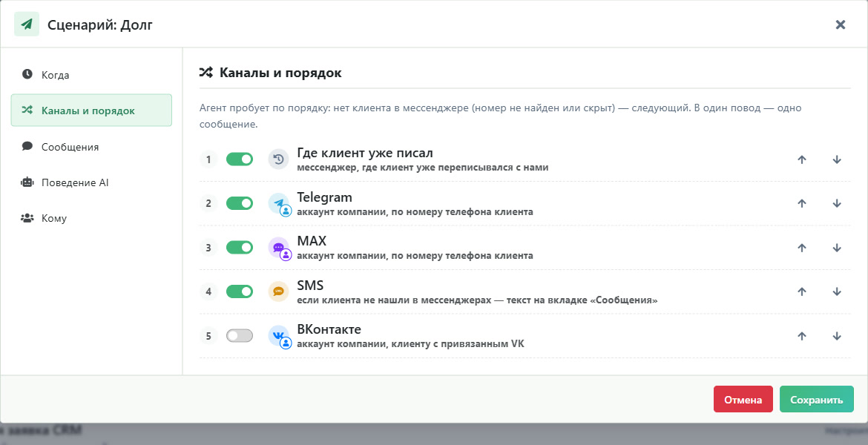Click the Telegram channel icon
Image resolution: width=868 pixels, height=445 pixels.
coord(280,204)
